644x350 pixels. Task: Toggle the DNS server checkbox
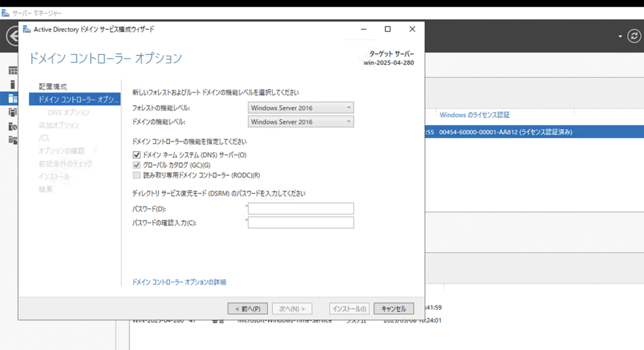(136, 155)
